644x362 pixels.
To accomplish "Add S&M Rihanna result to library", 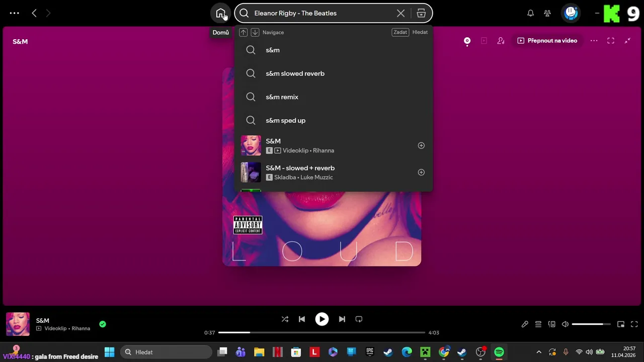I will point(421,145).
